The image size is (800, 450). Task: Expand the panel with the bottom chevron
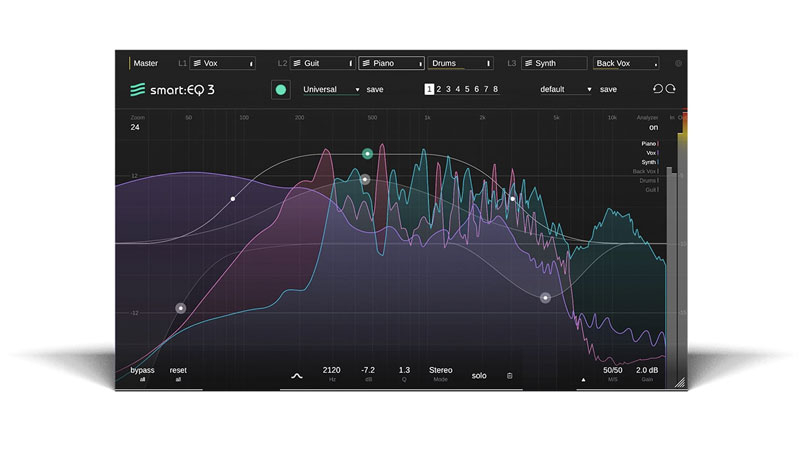point(296,376)
